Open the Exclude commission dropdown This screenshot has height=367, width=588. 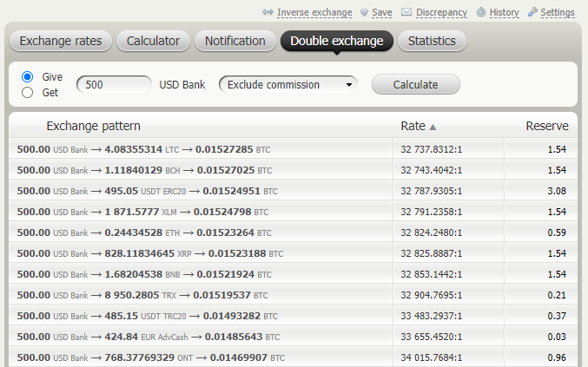[x=288, y=85]
